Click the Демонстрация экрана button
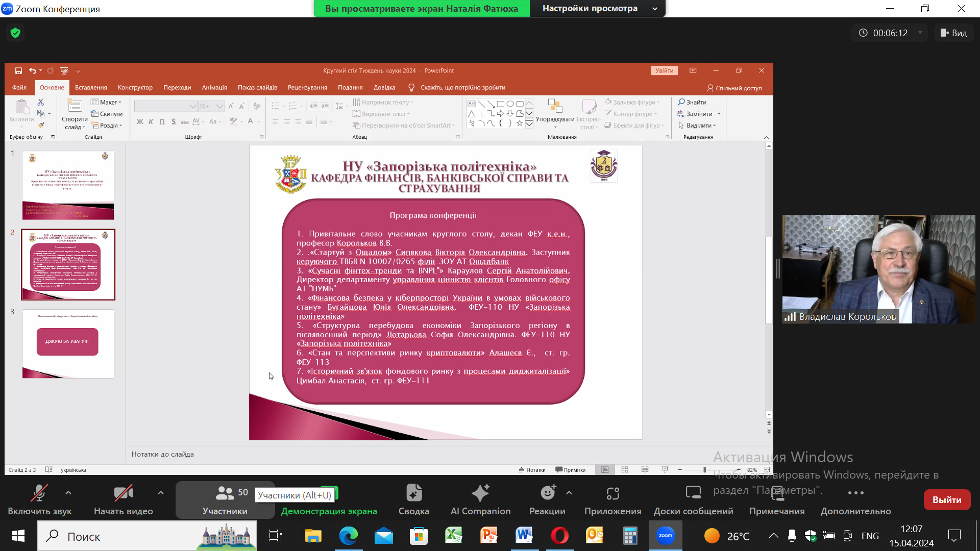The height and width of the screenshot is (551, 980). (329, 510)
